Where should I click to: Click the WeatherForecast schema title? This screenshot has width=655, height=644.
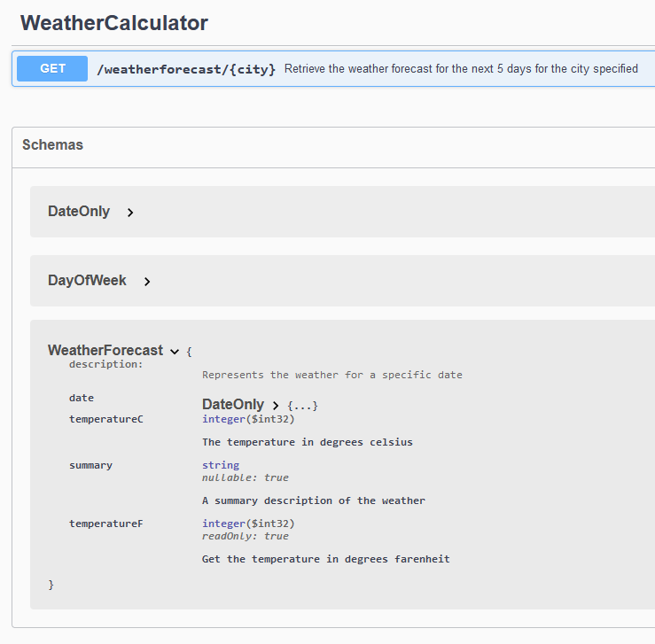tap(105, 350)
